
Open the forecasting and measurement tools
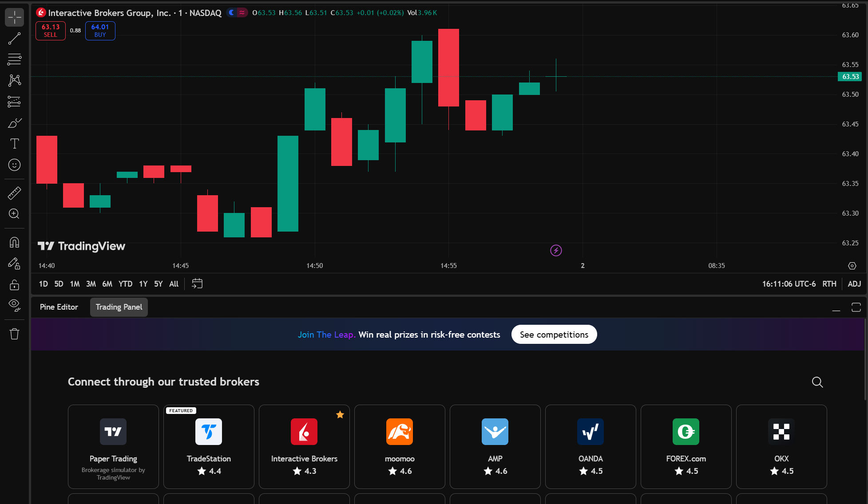click(14, 102)
